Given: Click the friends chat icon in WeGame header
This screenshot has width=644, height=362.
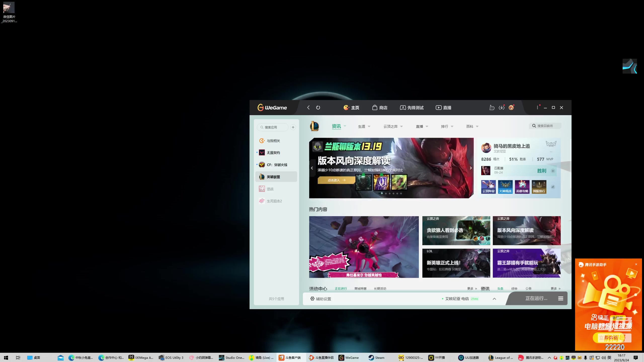Looking at the screenshot, I should [x=492, y=108].
